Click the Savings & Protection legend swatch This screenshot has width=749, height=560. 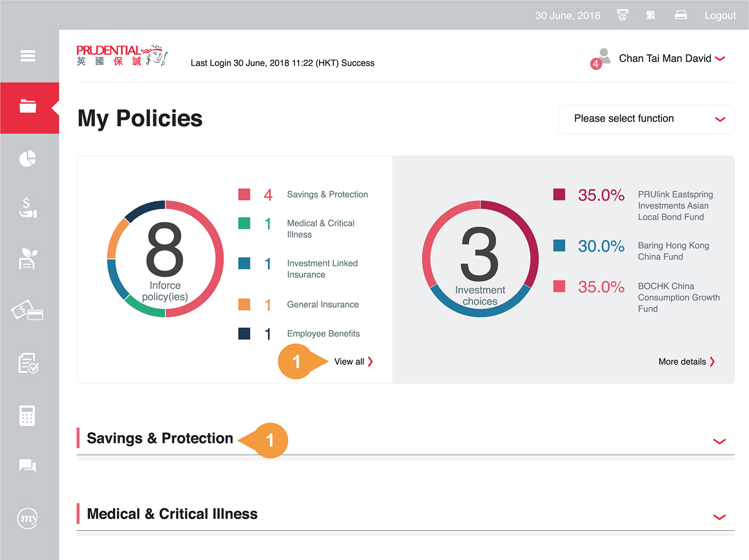pos(244,195)
